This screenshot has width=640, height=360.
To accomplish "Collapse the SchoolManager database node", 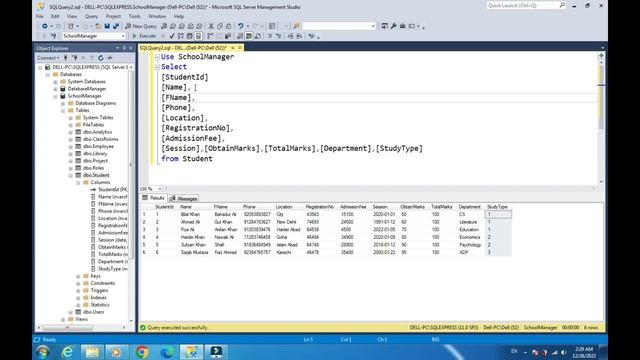I will (56, 96).
